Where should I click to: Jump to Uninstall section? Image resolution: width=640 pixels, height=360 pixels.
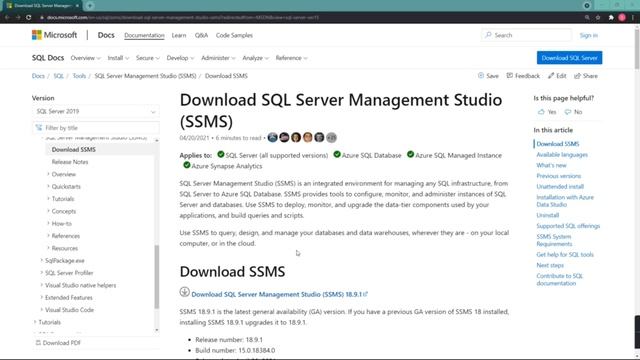tap(548, 215)
